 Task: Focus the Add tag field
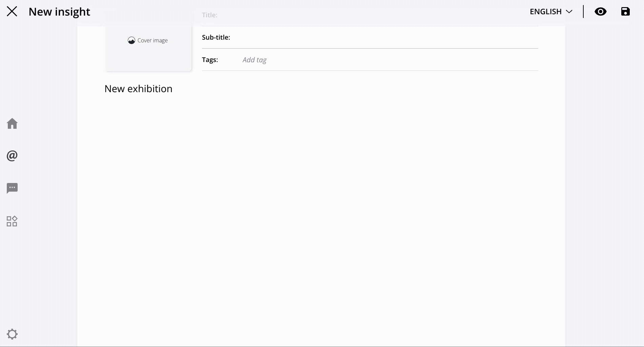[390, 60]
